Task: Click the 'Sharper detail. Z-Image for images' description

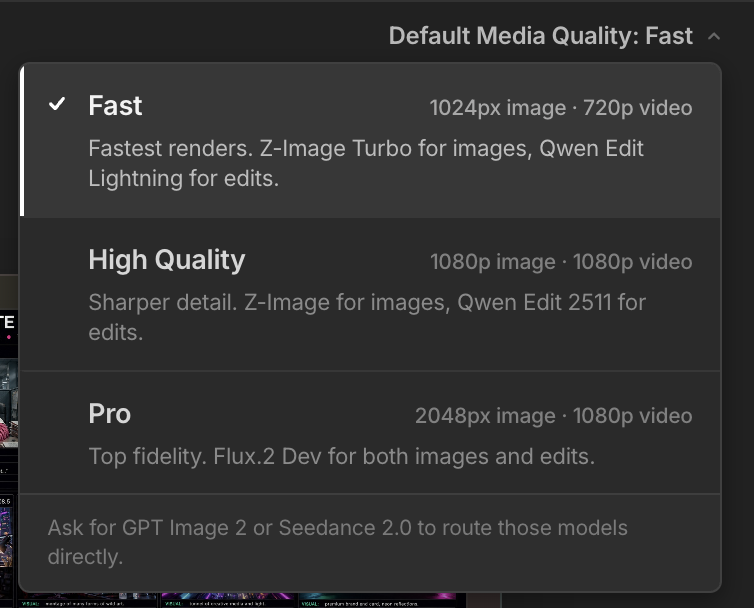Action: 367,317
